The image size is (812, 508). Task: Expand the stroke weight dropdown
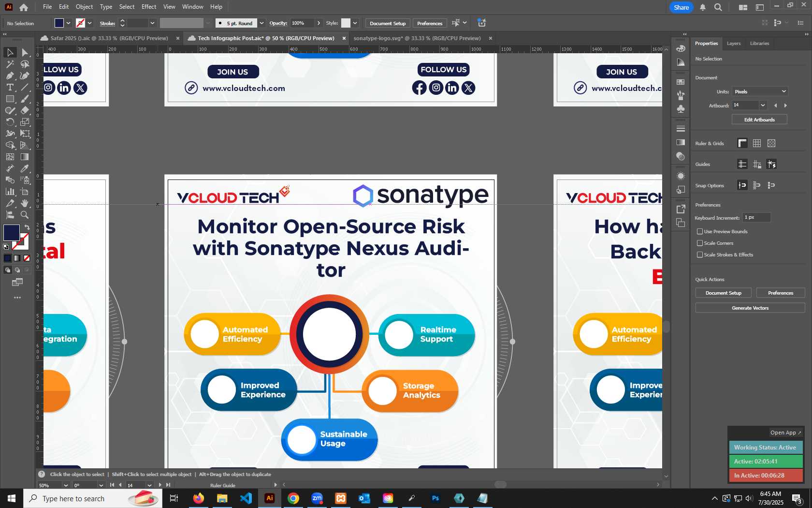coord(152,23)
